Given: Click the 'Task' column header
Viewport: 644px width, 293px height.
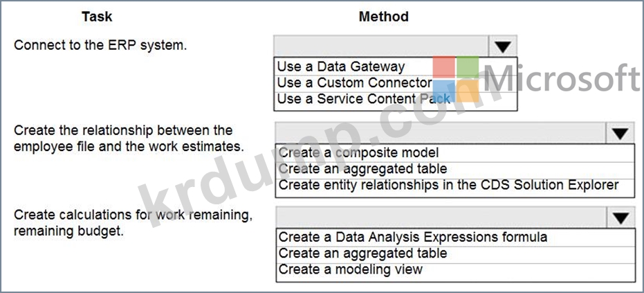Looking at the screenshot, I should tap(97, 17).
